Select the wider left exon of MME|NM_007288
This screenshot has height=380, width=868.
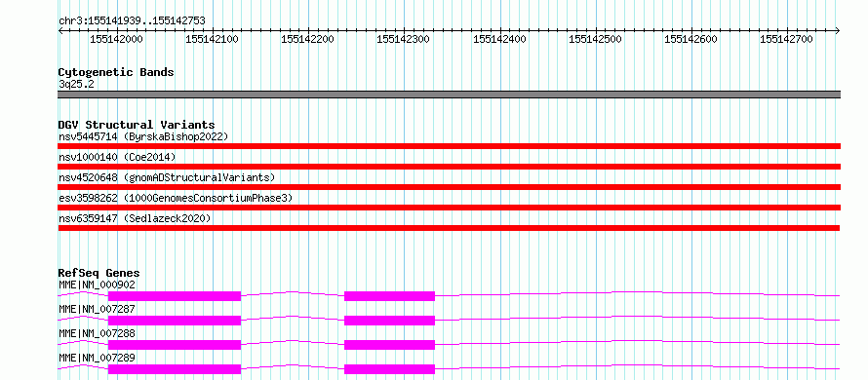pos(175,345)
